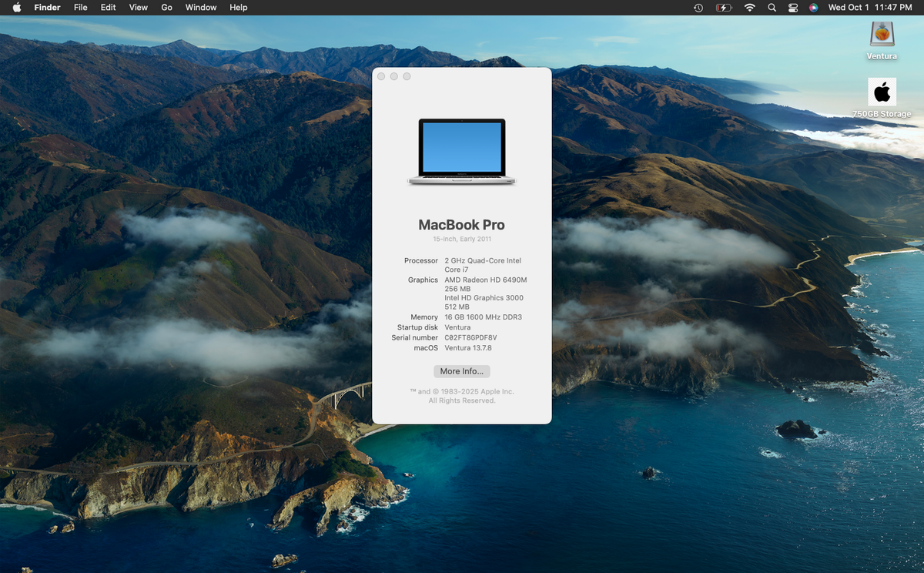The height and width of the screenshot is (573, 924).
Task: Click the date and time clock
Action: pos(870,7)
